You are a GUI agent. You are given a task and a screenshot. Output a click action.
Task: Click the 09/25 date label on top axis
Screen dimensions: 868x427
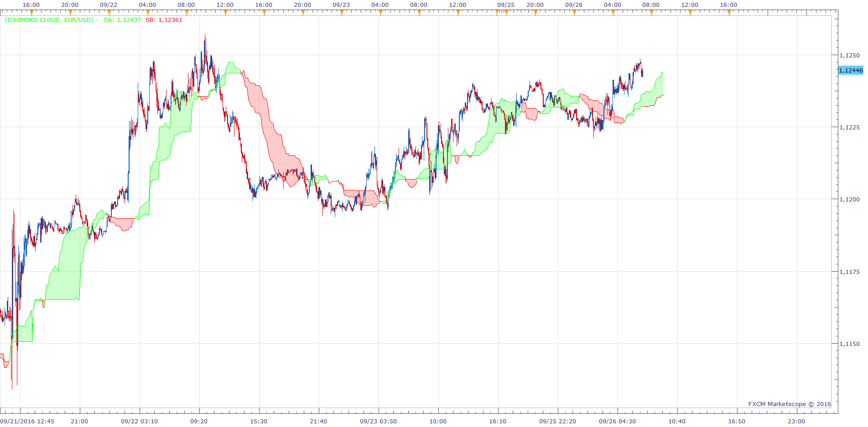(506, 5)
